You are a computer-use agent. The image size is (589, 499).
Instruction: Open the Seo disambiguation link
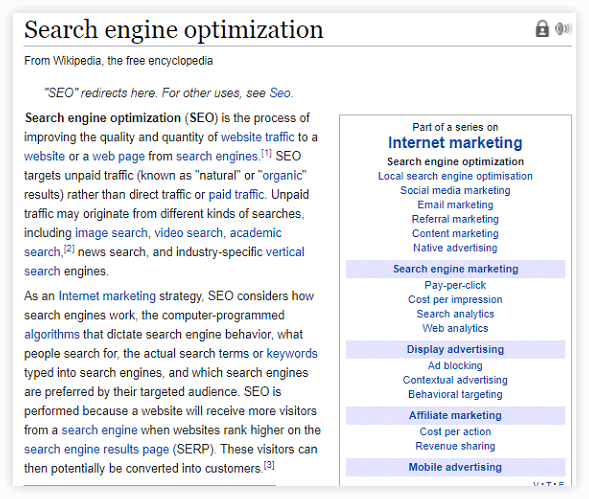click(280, 93)
